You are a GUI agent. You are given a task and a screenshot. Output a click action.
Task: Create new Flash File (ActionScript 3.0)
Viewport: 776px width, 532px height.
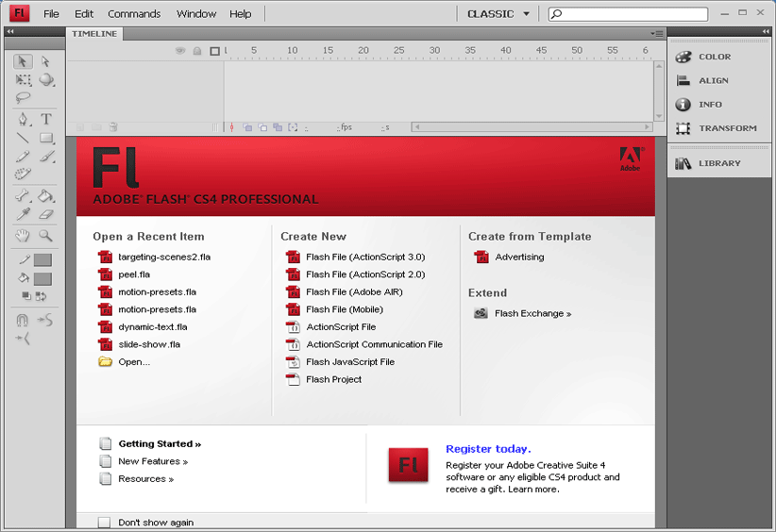point(356,258)
